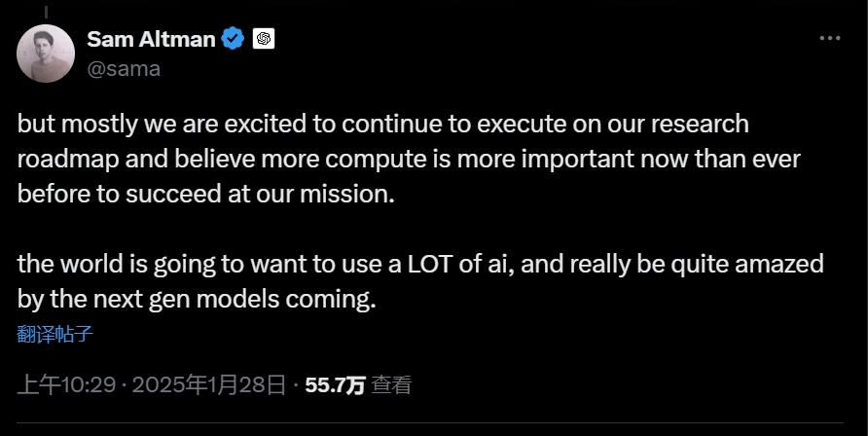The width and height of the screenshot is (868, 436).
Task: Click the Sam Altman display name
Action: tap(149, 39)
